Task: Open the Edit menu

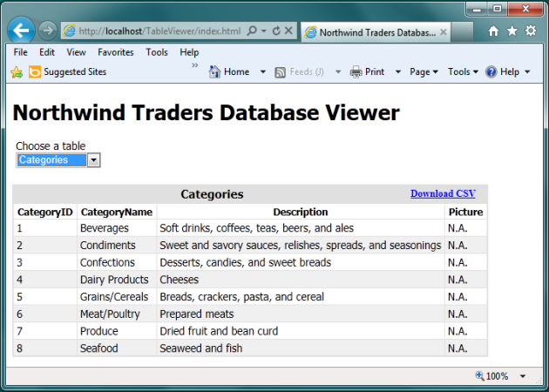Action: [x=46, y=52]
